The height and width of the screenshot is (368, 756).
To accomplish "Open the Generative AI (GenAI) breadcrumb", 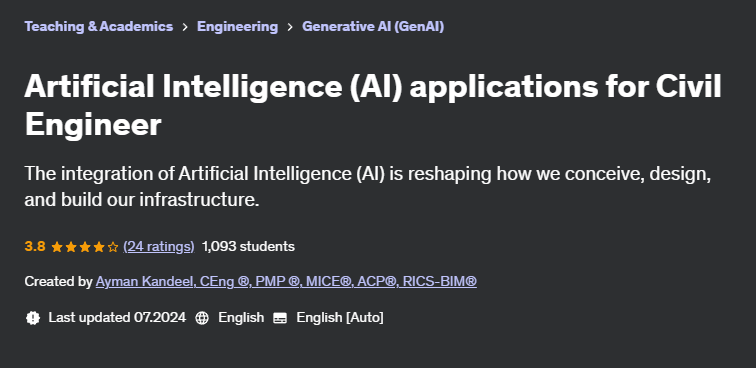I will click(373, 27).
